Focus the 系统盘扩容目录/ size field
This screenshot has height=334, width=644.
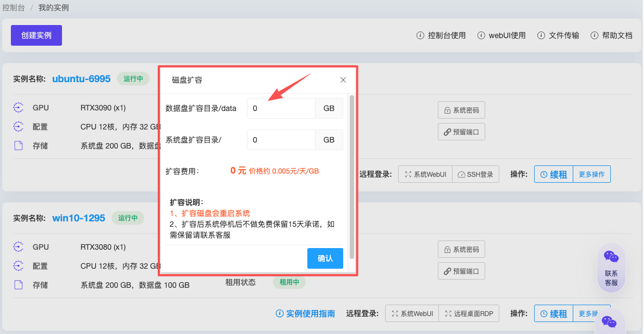pyautogui.click(x=281, y=140)
